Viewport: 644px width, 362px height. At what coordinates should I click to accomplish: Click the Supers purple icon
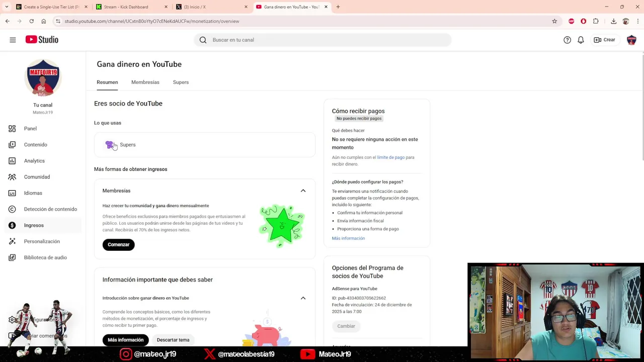pos(110,145)
